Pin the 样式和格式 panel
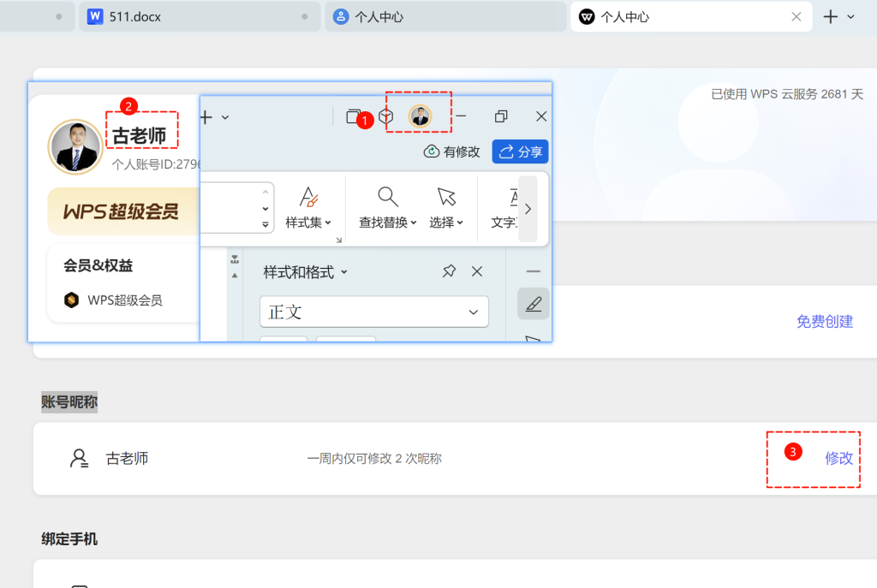This screenshot has height=588, width=877. tap(449, 271)
